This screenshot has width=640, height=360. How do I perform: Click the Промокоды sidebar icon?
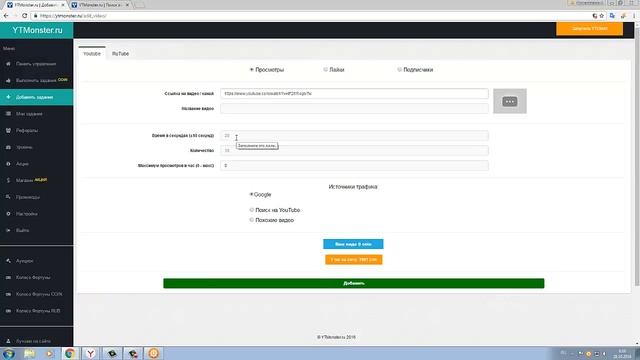[x=8, y=197]
